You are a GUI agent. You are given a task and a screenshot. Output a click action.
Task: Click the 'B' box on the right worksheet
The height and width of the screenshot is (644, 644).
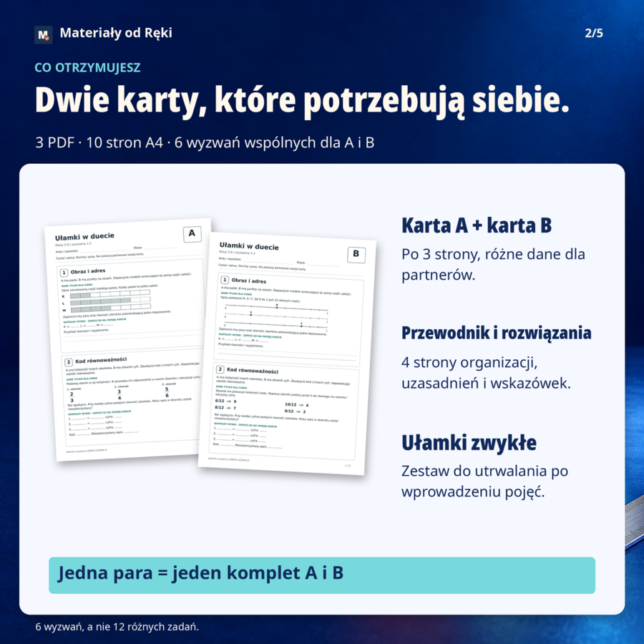(x=356, y=254)
